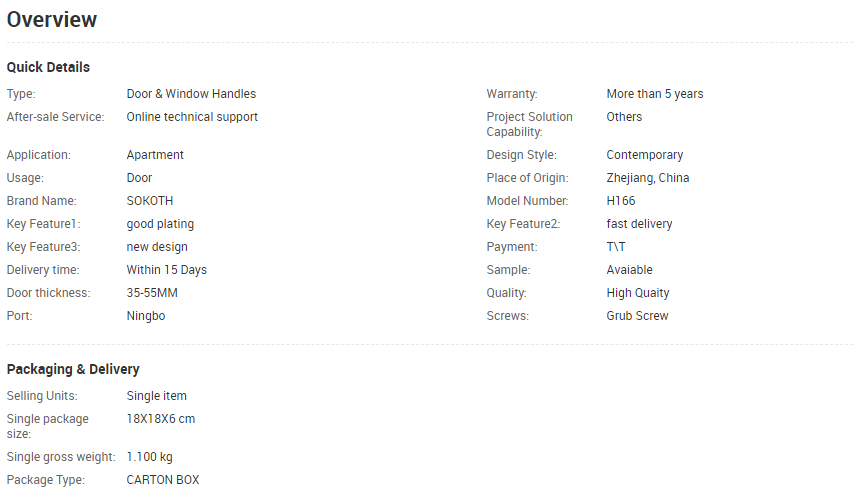Click the 'Contemporary' design style value
This screenshot has height=494, width=853.
click(x=644, y=155)
